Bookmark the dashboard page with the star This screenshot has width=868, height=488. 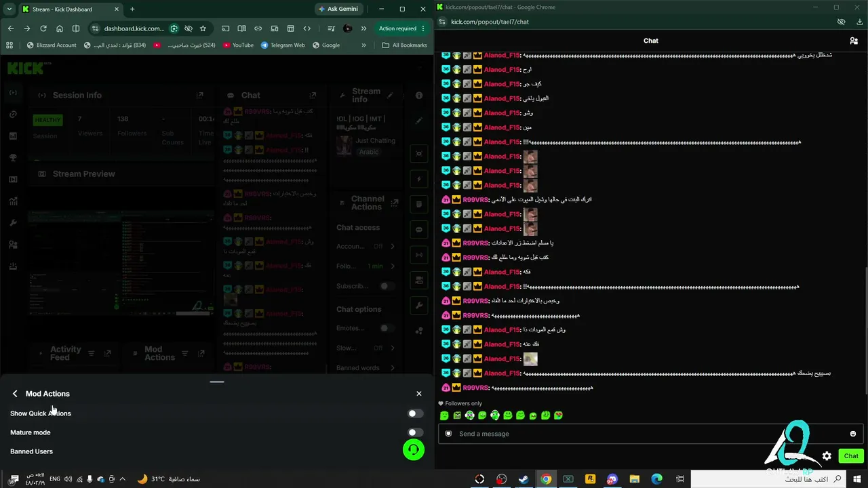[x=203, y=28]
